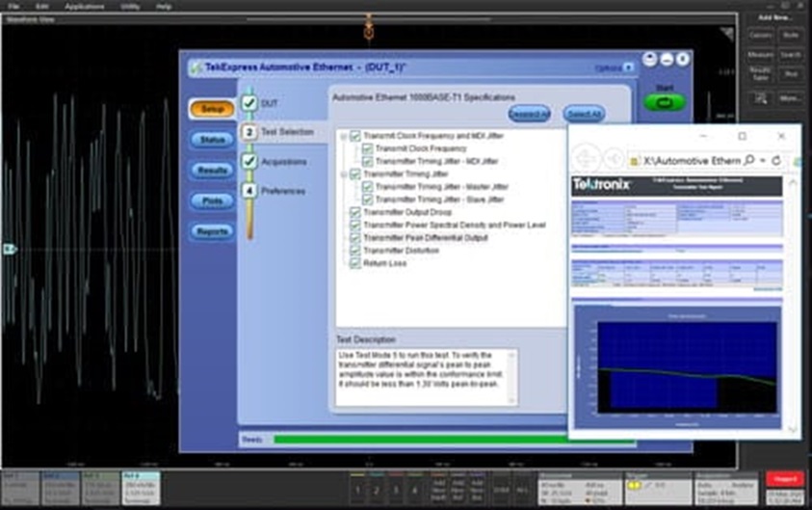The image size is (812, 510).
Task: Open the Help menu
Action: click(164, 6)
